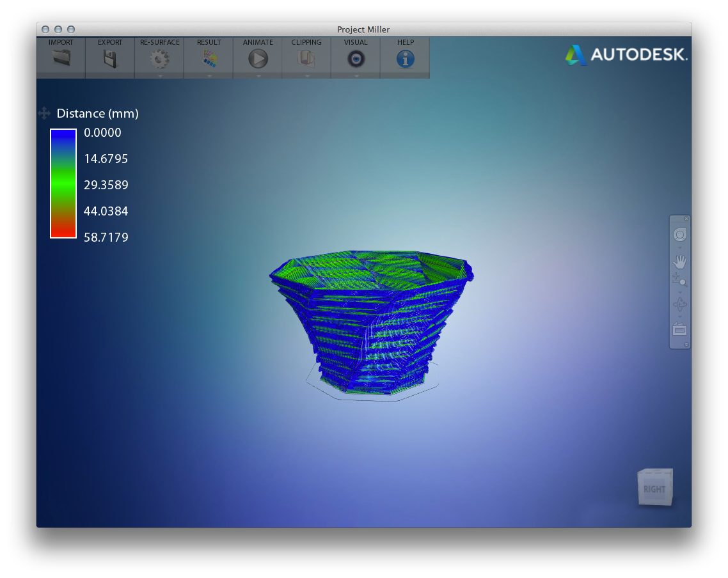Click the Visual eye icon
The width and height of the screenshot is (728, 578).
click(x=356, y=59)
